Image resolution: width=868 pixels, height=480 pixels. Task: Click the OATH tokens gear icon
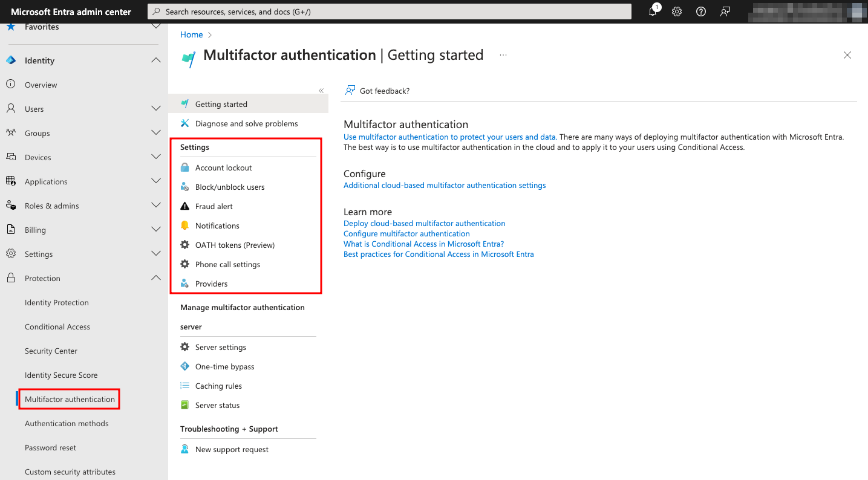(x=185, y=245)
